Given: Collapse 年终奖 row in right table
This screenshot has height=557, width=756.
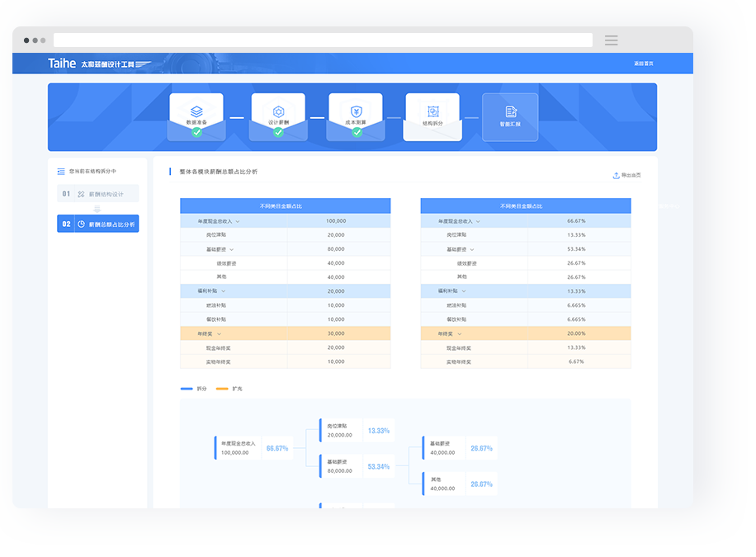Looking at the screenshot, I should tap(460, 333).
